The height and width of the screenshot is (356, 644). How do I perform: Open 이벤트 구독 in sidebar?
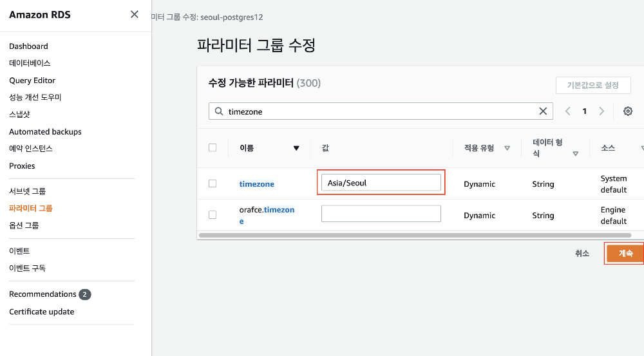27,268
